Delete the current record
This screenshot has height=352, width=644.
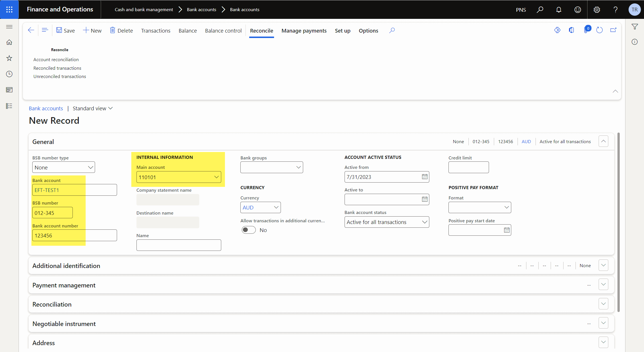point(121,31)
